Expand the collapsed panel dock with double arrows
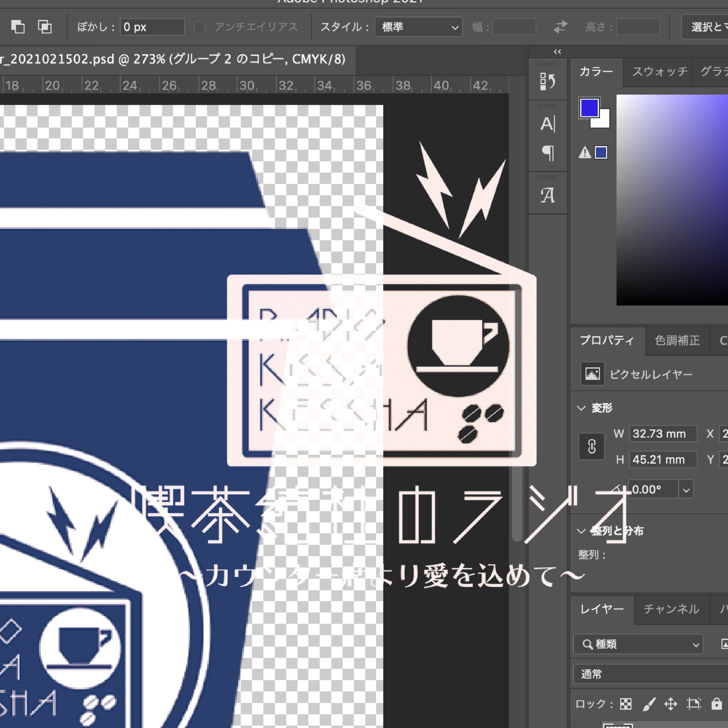The image size is (728, 728). coord(557,52)
